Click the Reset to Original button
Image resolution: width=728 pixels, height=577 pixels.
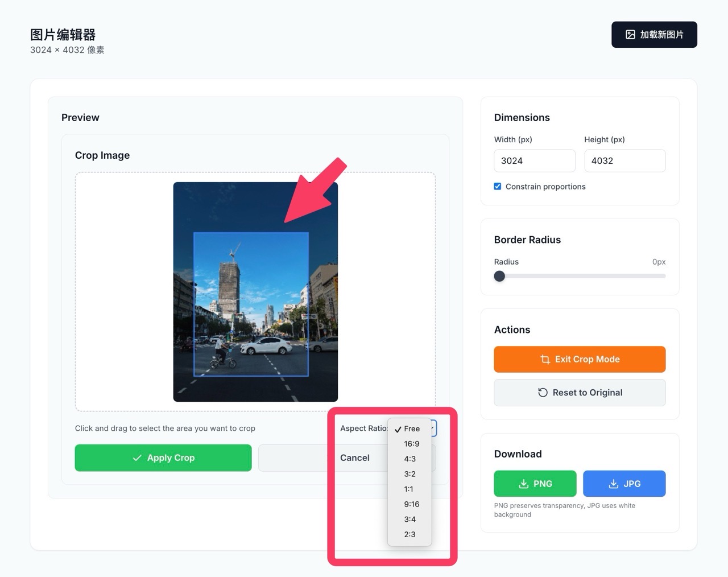pos(580,393)
